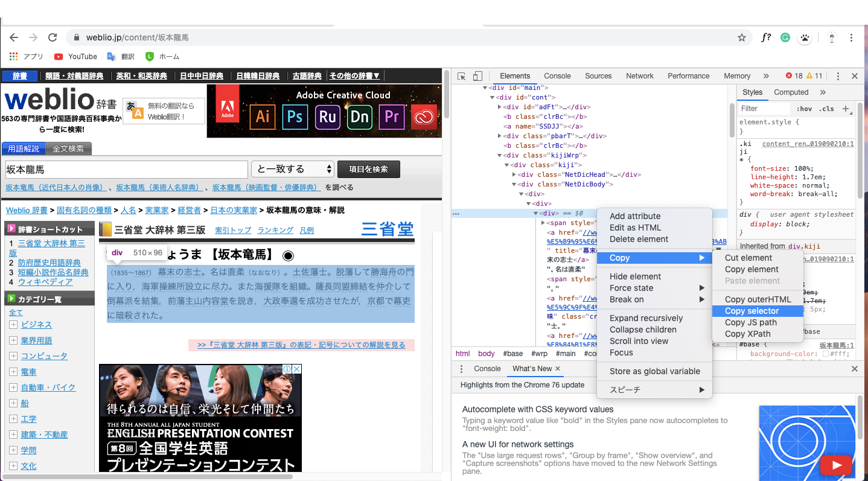Open the DevTools customize three-dot menu
Viewport: 868px width, 481px height.
pos(838,76)
